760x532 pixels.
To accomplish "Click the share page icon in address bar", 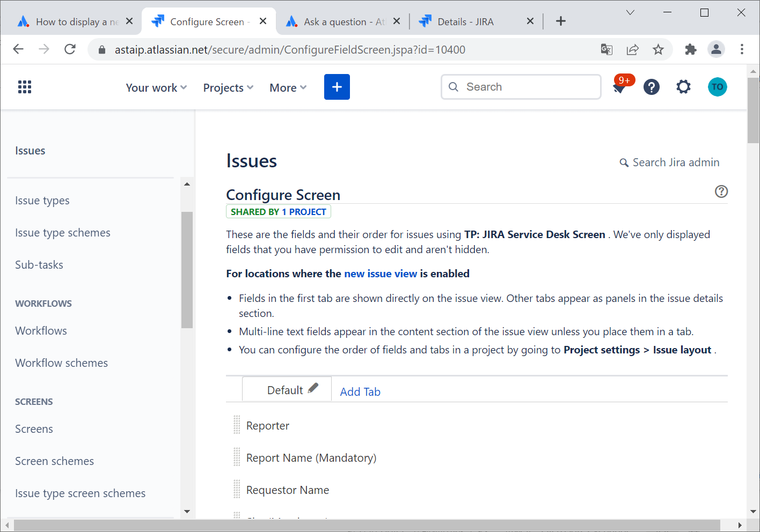I will (x=633, y=50).
